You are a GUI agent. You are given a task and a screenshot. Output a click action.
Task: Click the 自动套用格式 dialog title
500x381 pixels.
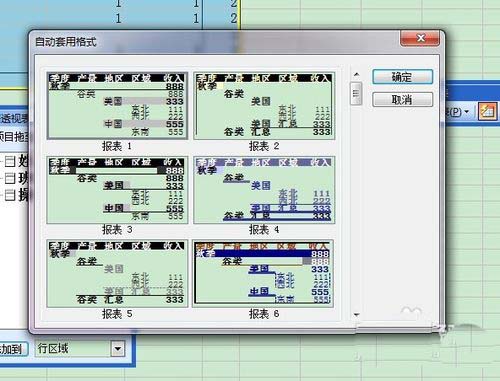66,42
